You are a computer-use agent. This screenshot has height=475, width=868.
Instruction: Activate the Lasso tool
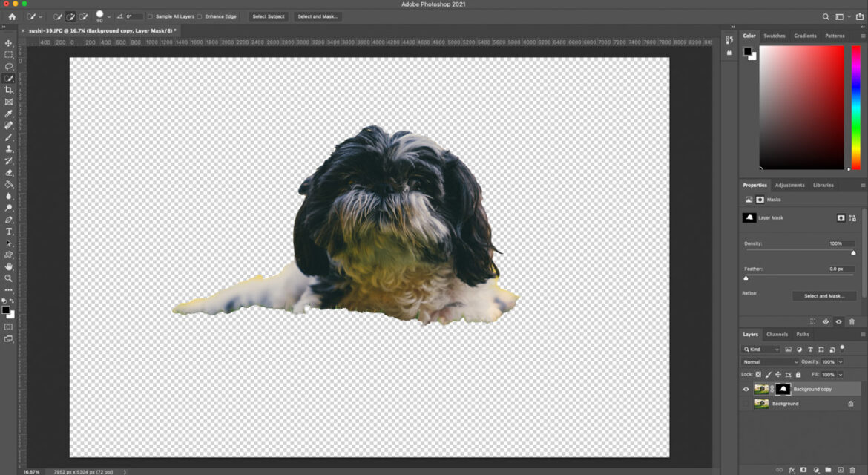pyautogui.click(x=9, y=66)
